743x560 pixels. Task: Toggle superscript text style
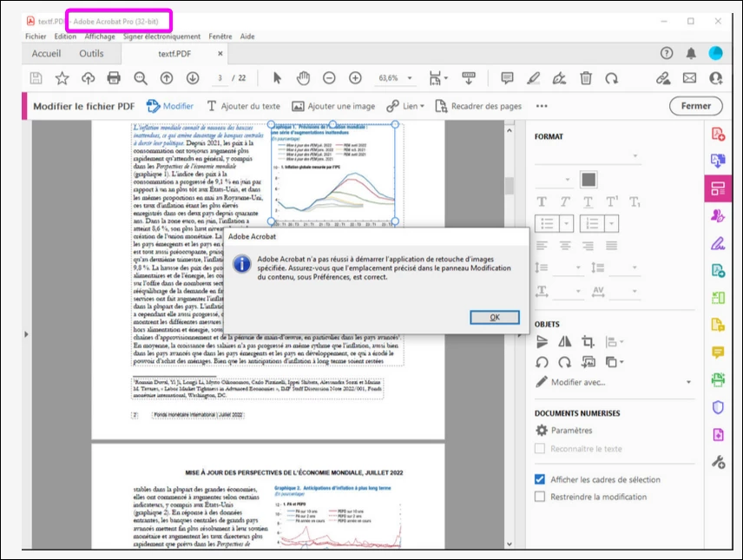pos(612,202)
